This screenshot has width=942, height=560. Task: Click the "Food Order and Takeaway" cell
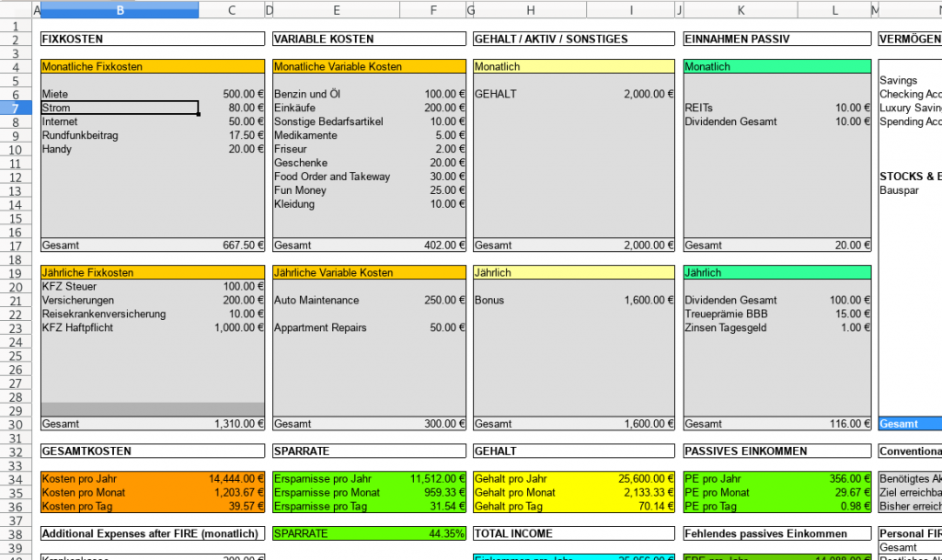pos(336,177)
